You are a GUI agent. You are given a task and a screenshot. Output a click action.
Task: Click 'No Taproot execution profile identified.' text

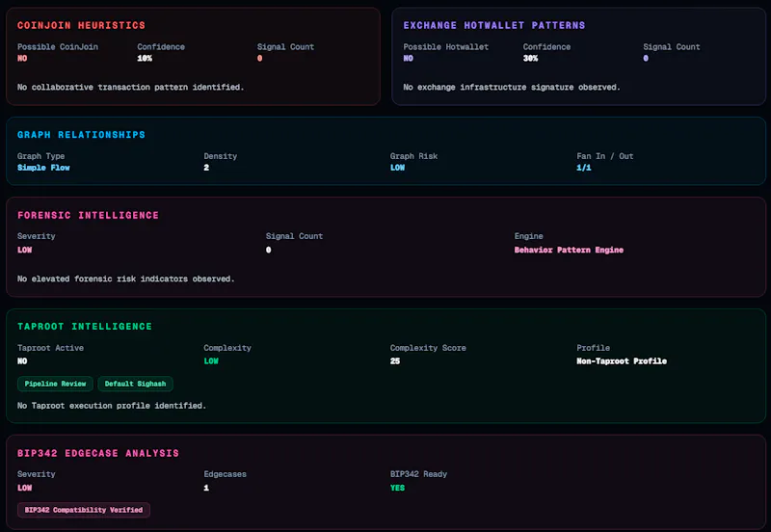pos(112,406)
